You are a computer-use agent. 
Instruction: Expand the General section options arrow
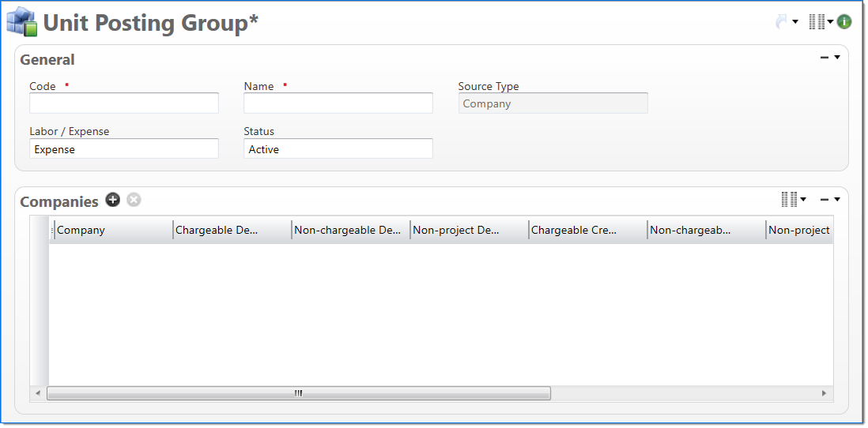click(x=837, y=58)
